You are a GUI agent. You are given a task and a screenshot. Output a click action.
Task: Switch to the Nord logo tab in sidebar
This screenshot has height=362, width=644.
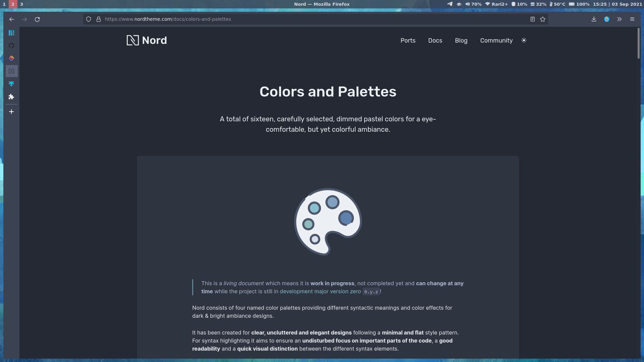[x=11, y=71]
